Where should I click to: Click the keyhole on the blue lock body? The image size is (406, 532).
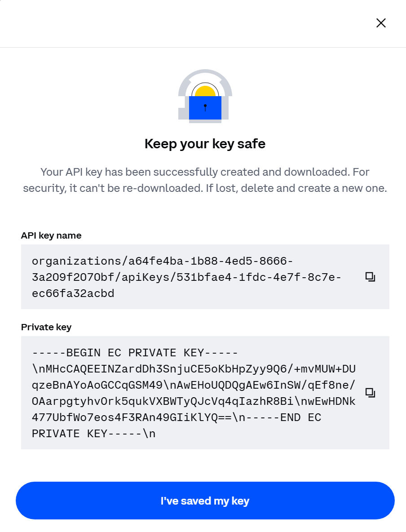[x=205, y=107]
